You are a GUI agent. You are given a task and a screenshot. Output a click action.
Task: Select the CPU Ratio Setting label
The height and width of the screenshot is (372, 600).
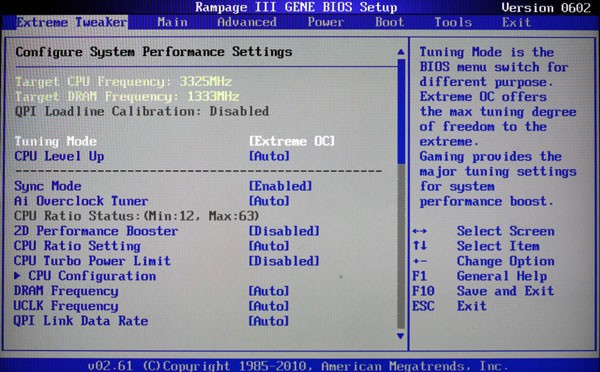pos(78,246)
